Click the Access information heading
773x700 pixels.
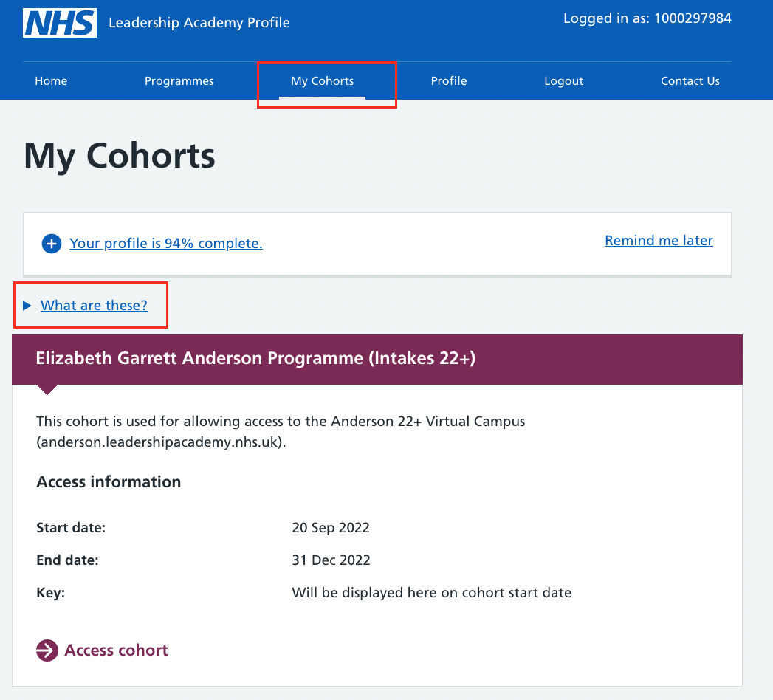[109, 481]
